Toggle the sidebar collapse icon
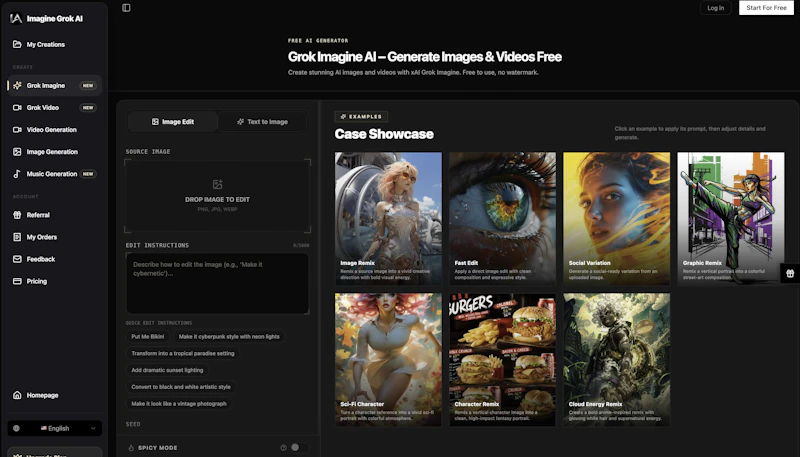800x457 pixels. coord(126,8)
